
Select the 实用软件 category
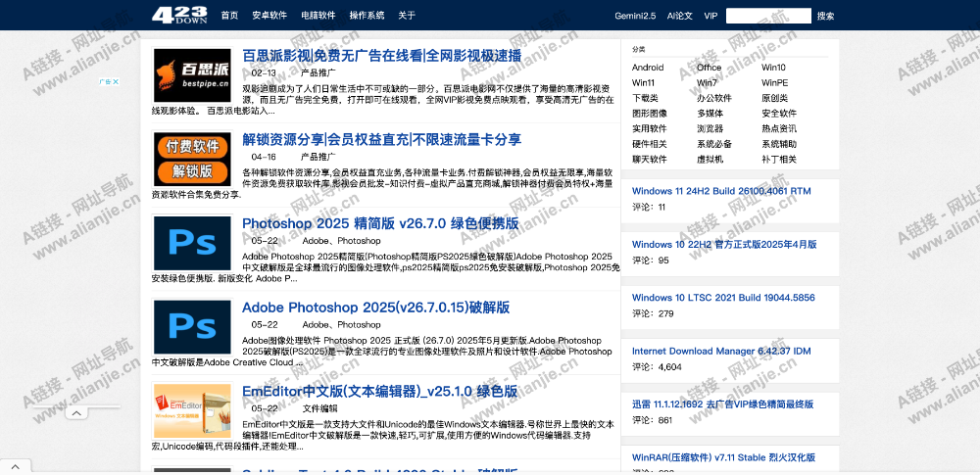point(650,128)
